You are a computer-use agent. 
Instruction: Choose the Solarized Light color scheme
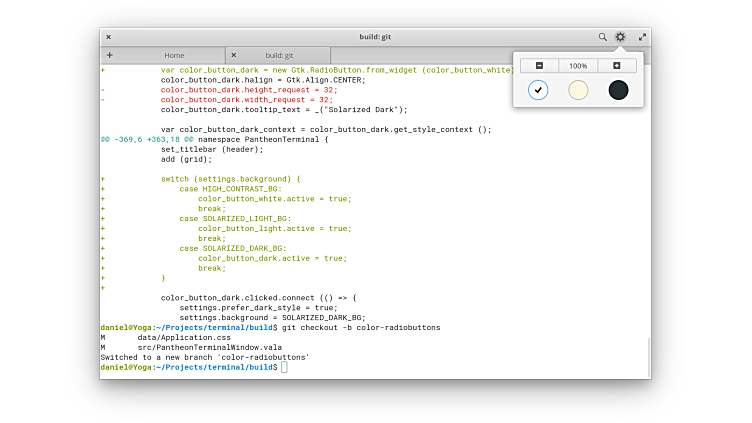(578, 90)
